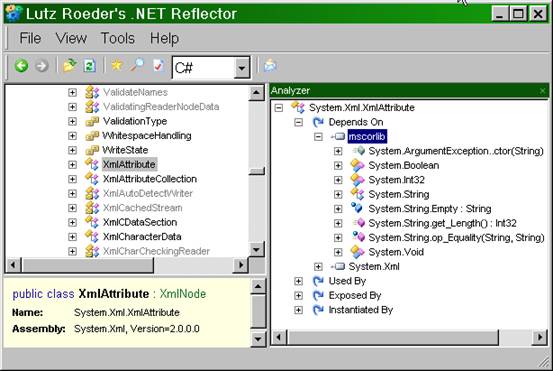Click the System.Boolean struct icon
The height and width of the screenshot is (371, 553).
(x=357, y=166)
